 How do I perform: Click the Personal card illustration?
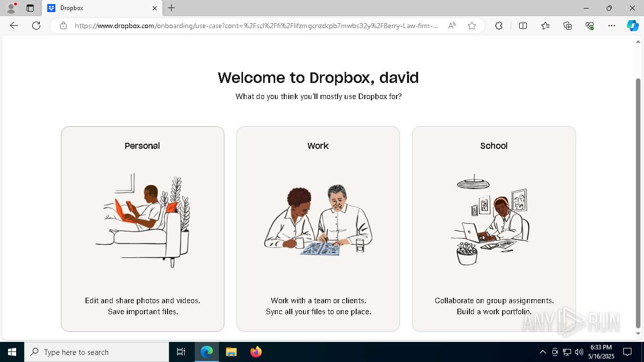[143, 220]
